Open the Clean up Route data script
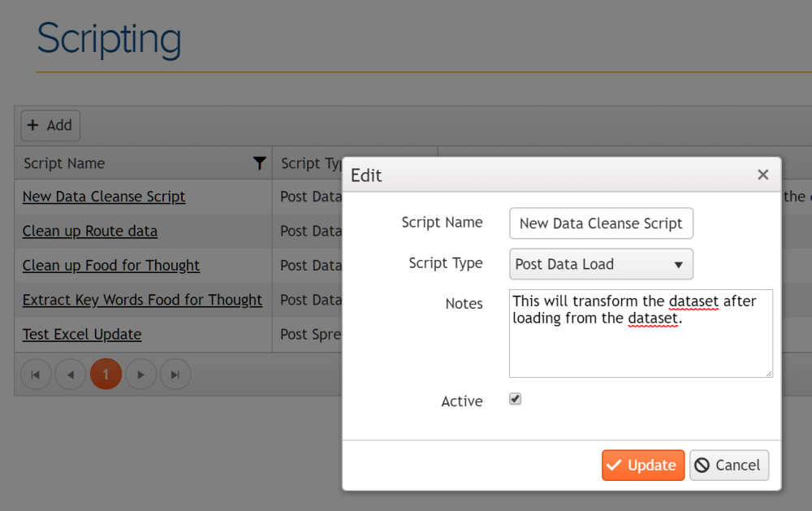Screen dimensions: 812x511 tap(89, 231)
